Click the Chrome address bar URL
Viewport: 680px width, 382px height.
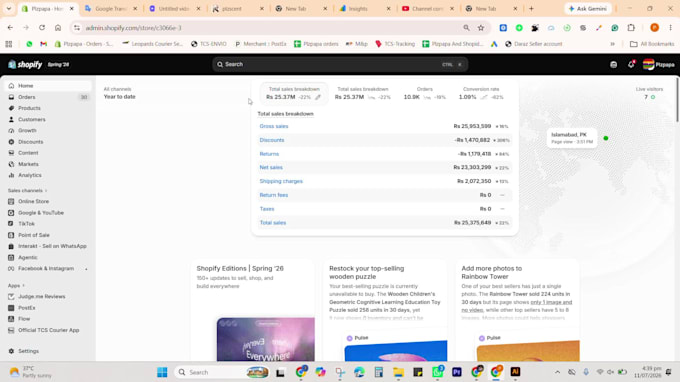click(134, 28)
